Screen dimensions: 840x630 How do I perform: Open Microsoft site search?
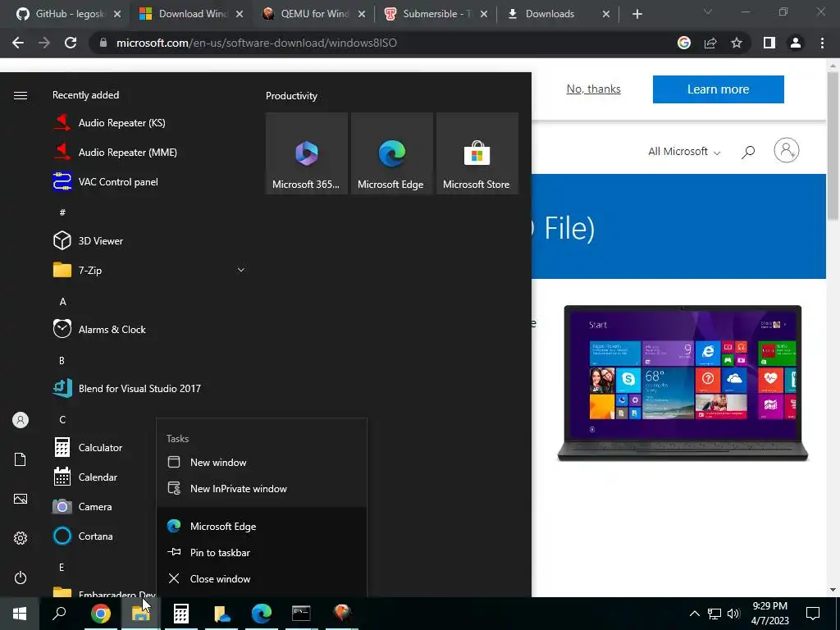[748, 152]
